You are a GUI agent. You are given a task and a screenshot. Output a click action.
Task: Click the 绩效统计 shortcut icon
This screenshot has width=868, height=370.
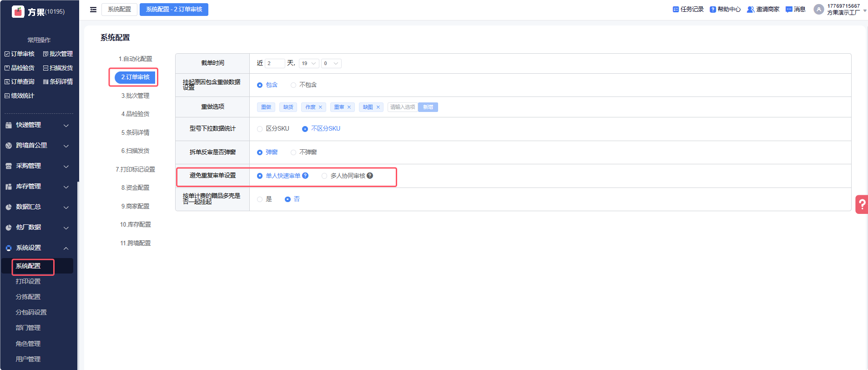[7, 96]
